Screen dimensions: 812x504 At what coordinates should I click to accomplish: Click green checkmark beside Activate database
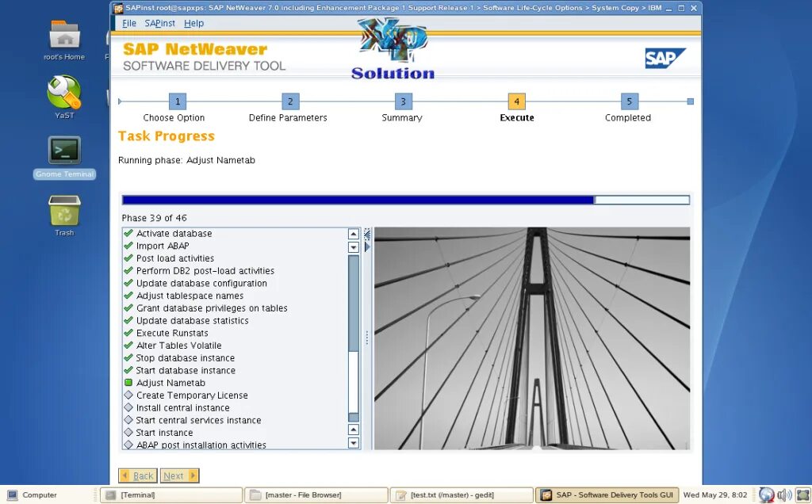point(128,233)
